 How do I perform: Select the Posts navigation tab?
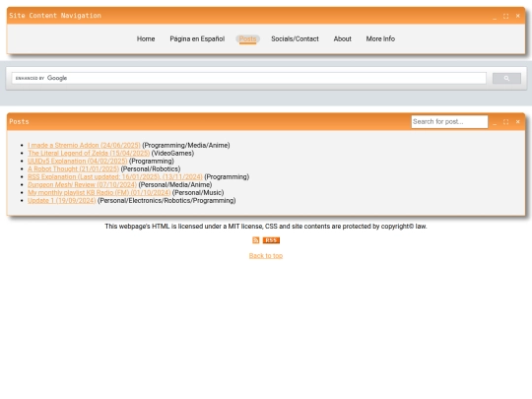[247, 39]
